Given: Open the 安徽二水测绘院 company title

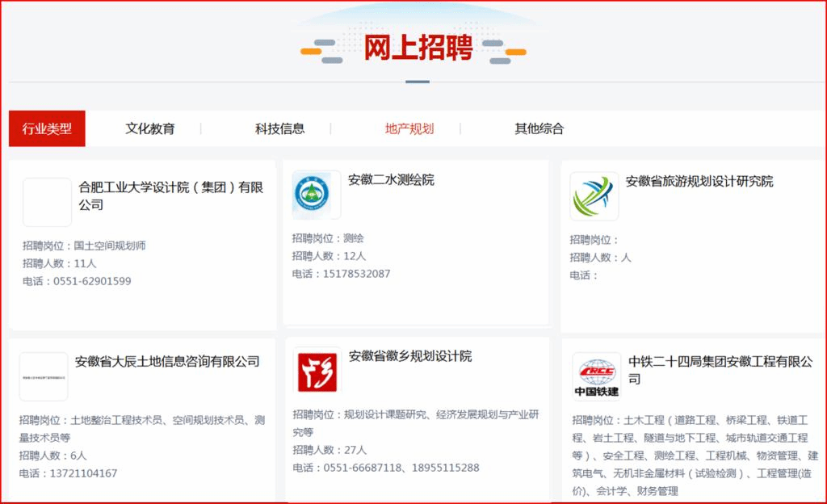Looking at the screenshot, I should [391, 179].
